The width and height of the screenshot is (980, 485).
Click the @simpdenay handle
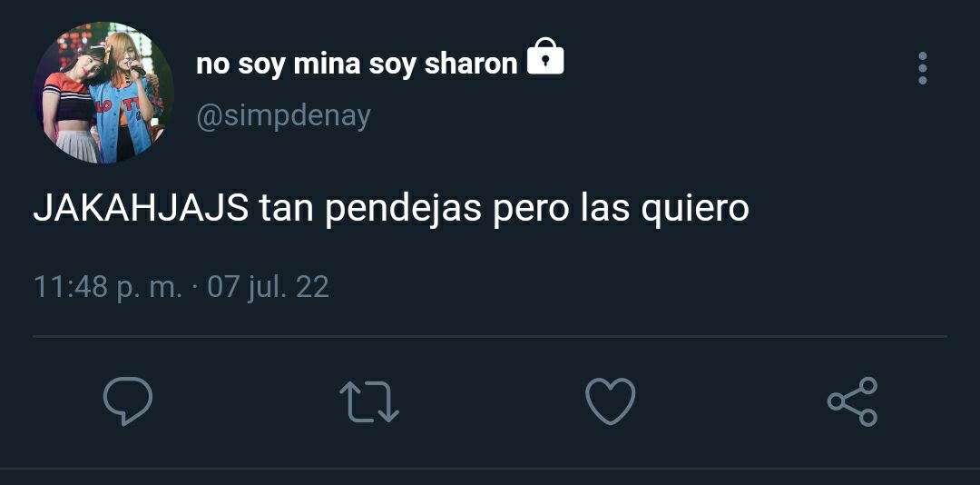point(284,117)
